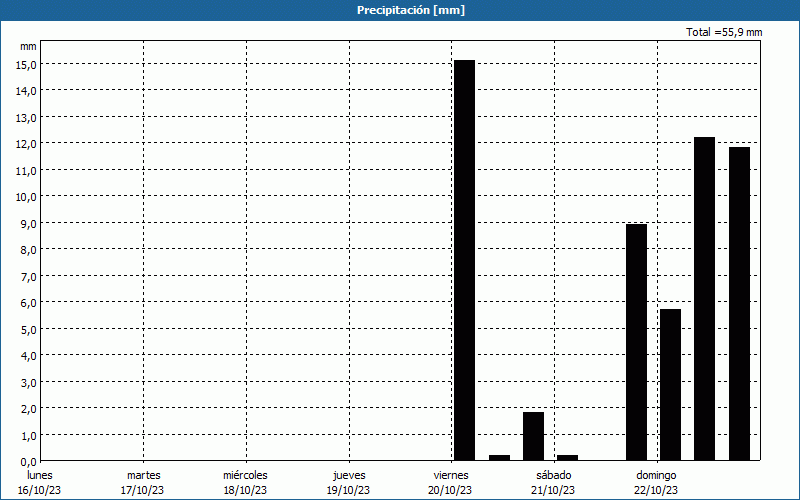Viewport: 800px width, 500px height.
Task: Select the 'domingo' day label
Action: pyautogui.click(x=656, y=476)
